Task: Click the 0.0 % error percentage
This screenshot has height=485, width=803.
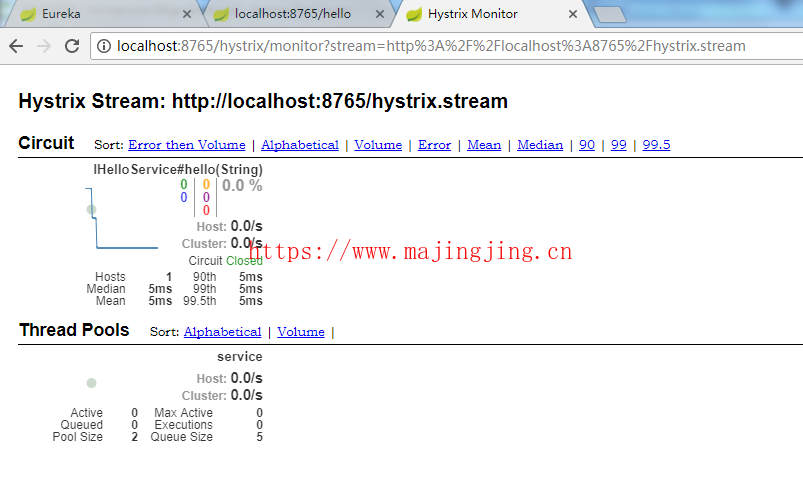Action: 242,185
